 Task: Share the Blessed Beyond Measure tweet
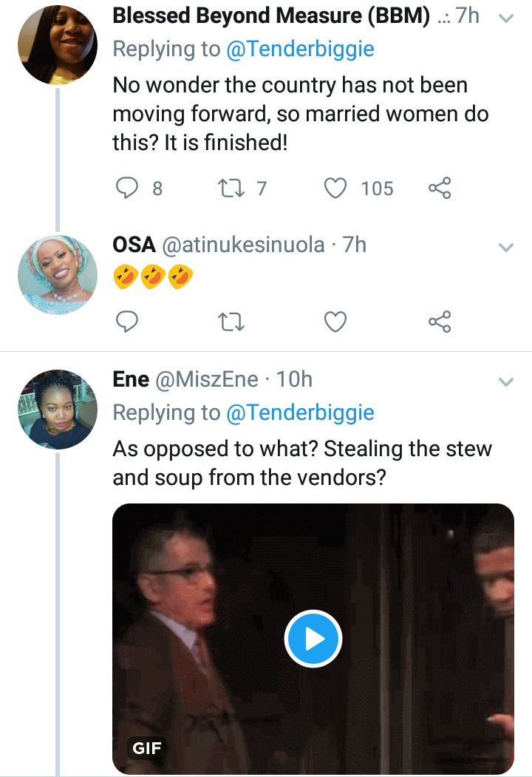440,188
